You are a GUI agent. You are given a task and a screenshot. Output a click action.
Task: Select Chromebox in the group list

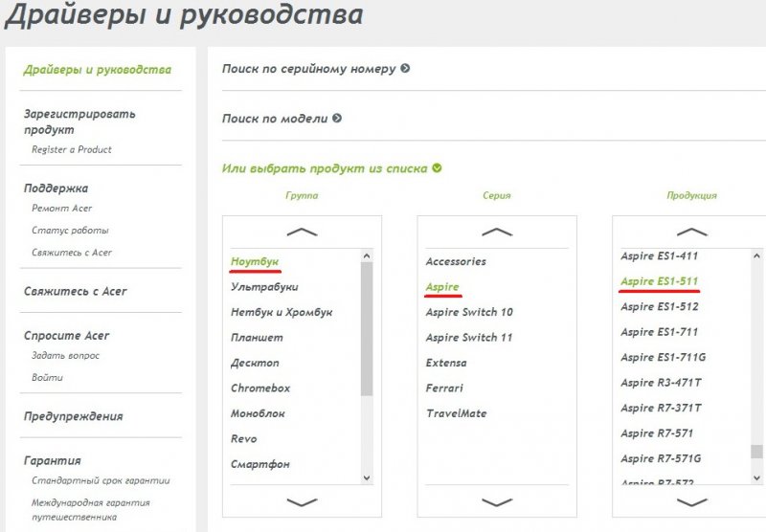pyautogui.click(x=260, y=388)
